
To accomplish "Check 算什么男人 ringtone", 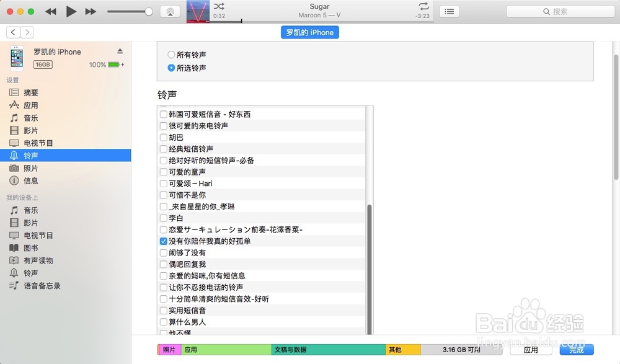I will pyautogui.click(x=163, y=322).
